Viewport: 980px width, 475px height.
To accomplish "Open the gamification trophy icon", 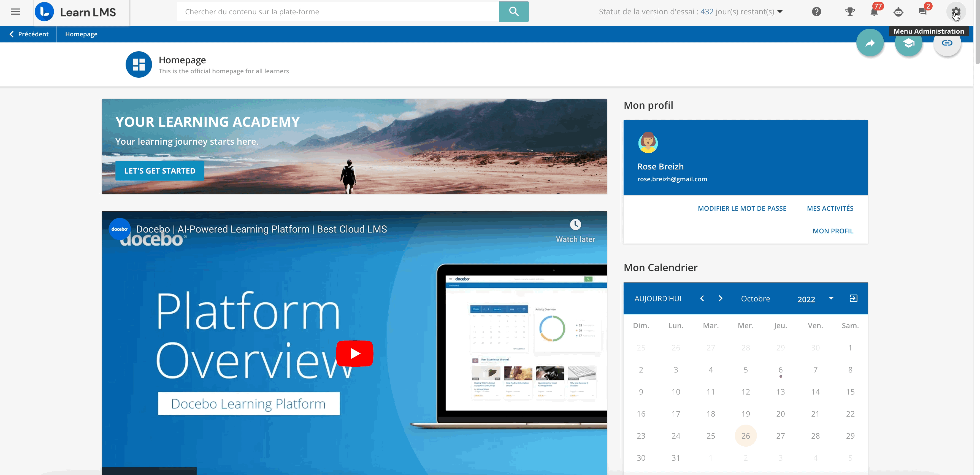I will 849,12.
